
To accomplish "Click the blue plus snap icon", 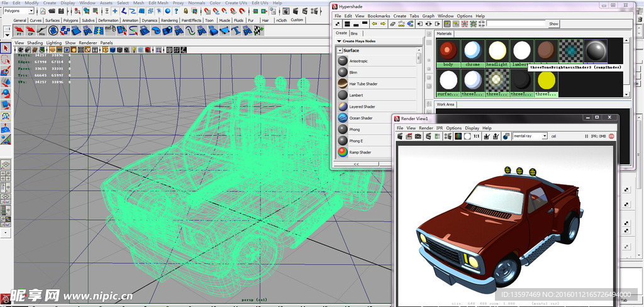I will point(115,11).
